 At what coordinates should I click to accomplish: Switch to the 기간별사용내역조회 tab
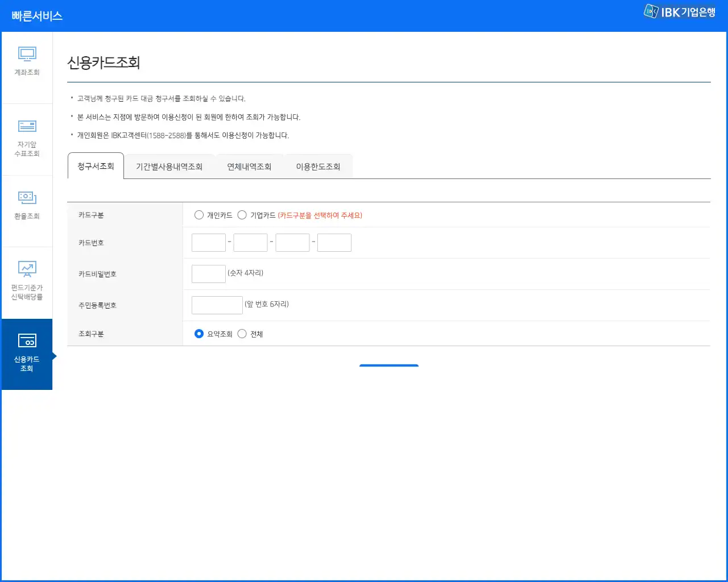click(169, 167)
